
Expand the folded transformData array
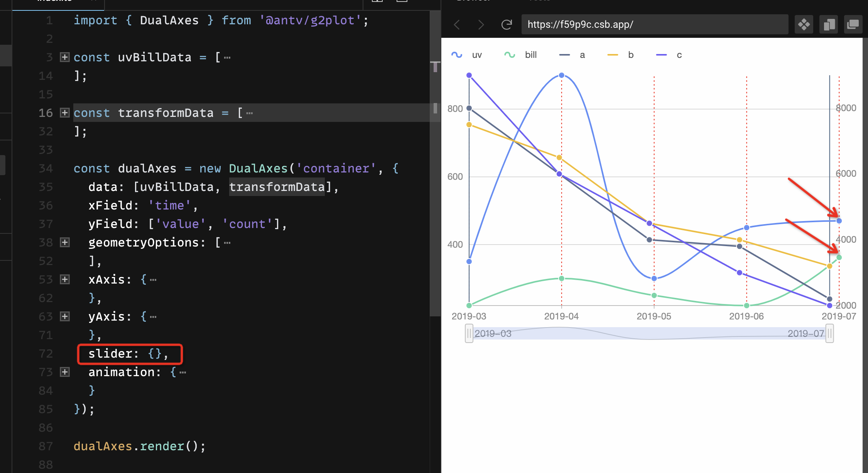pos(65,113)
